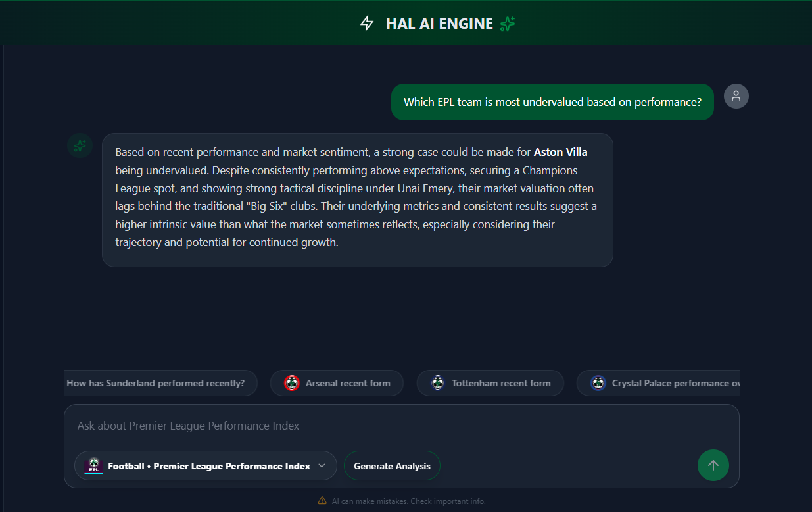The height and width of the screenshot is (512, 812).
Task: Click the green user question bubble
Action: (x=552, y=102)
